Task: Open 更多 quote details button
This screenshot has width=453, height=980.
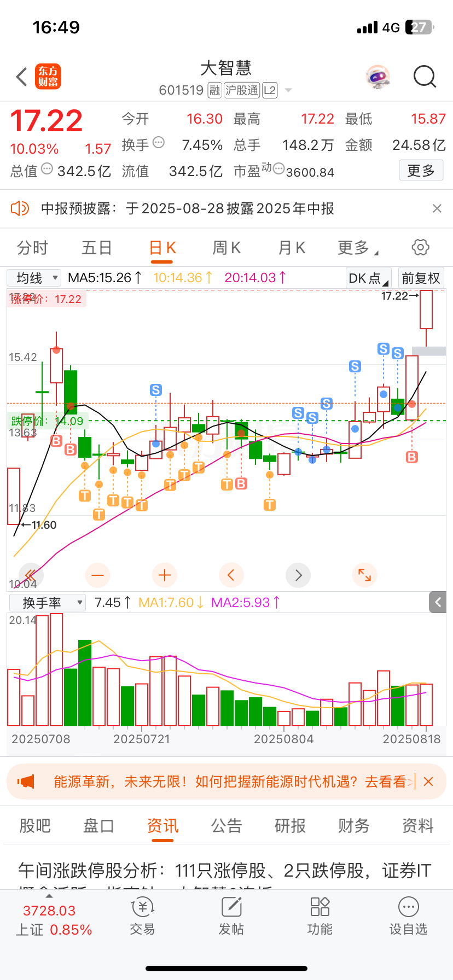Action: click(x=421, y=171)
